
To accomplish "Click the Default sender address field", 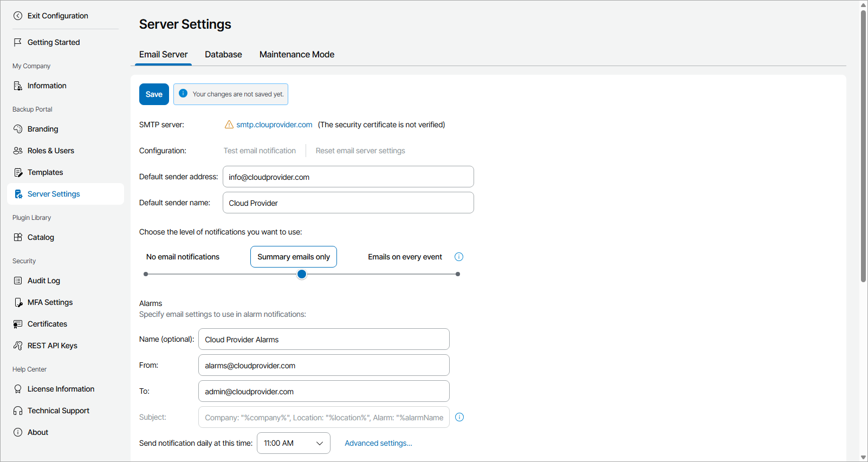I will 348,177.
